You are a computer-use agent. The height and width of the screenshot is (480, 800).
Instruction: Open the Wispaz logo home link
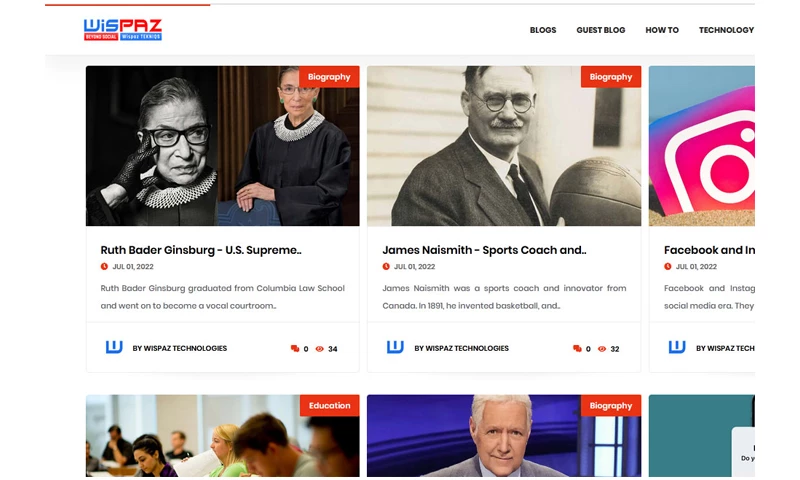[x=123, y=30]
